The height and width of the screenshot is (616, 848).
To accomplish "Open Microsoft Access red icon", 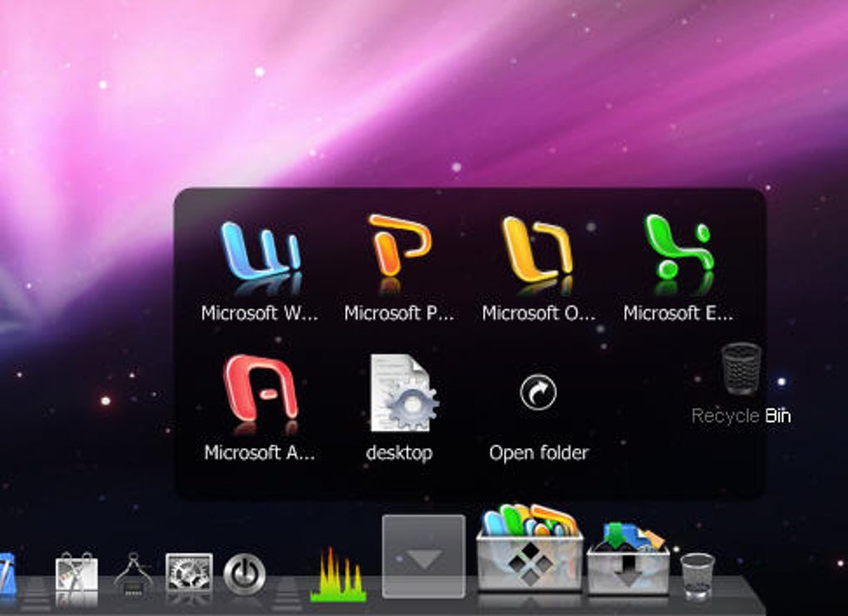I will [x=260, y=387].
